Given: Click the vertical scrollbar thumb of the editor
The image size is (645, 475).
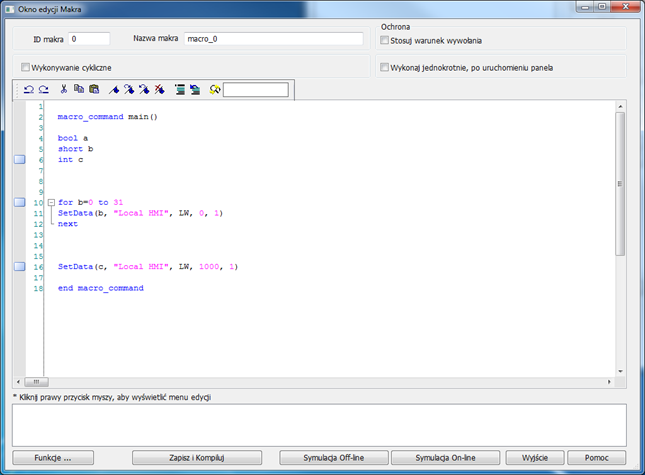Looking at the screenshot, I should [620, 184].
